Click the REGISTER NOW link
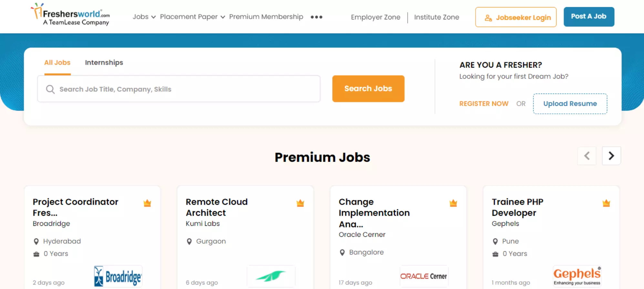The height and width of the screenshot is (289, 644). 484,104
